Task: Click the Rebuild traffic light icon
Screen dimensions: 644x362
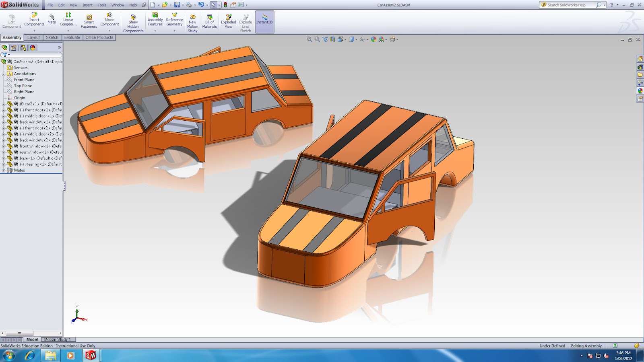Action: (x=225, y=5)
